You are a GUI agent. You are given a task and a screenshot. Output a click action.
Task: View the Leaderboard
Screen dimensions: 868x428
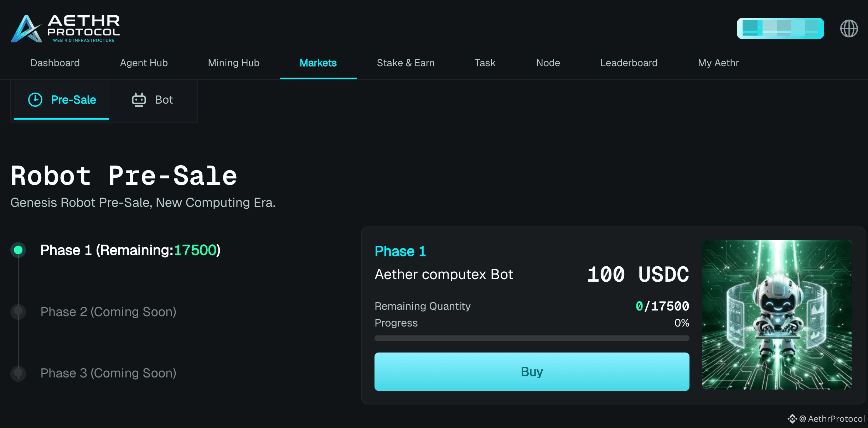click(x=629, y=63)
